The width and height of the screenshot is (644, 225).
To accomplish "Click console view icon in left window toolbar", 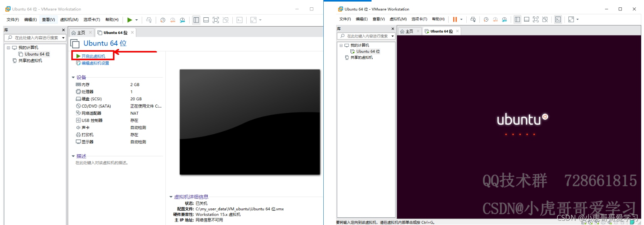I will pos(239,20).
